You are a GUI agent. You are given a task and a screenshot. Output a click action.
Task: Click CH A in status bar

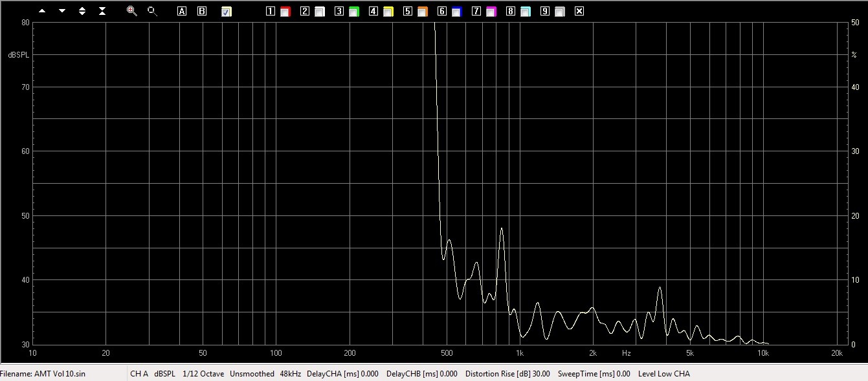139,373
